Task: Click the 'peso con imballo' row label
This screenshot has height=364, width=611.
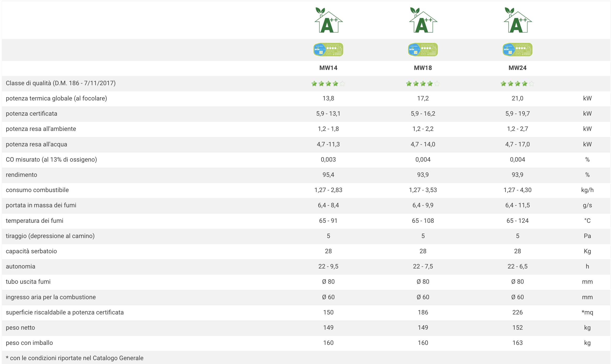Action: (29, 343)
